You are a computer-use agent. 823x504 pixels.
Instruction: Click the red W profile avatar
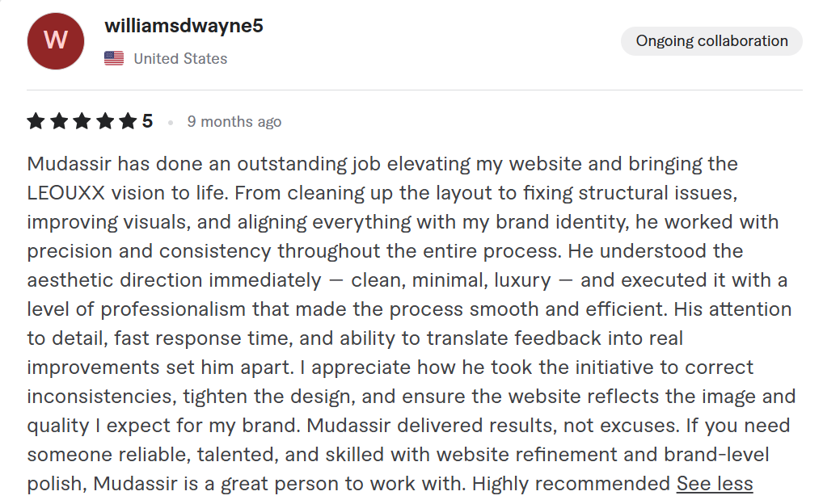point(56,41)
